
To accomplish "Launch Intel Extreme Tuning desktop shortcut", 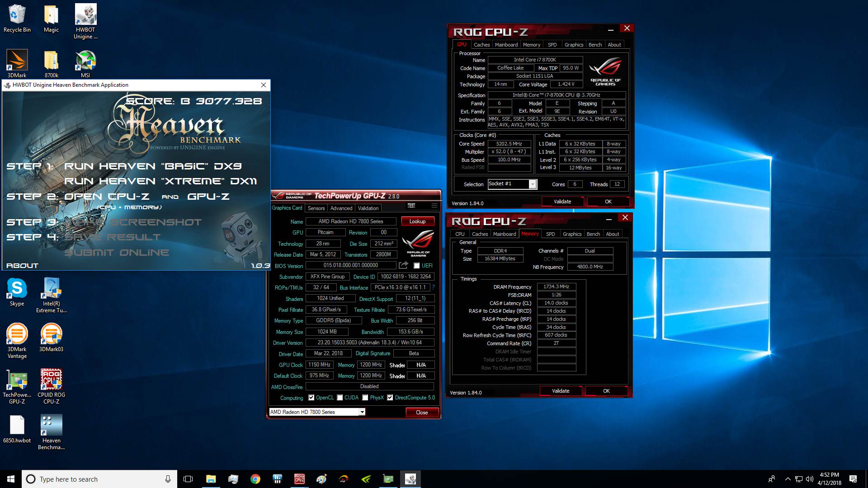I will pyautogui.click(x=51, y=295).
